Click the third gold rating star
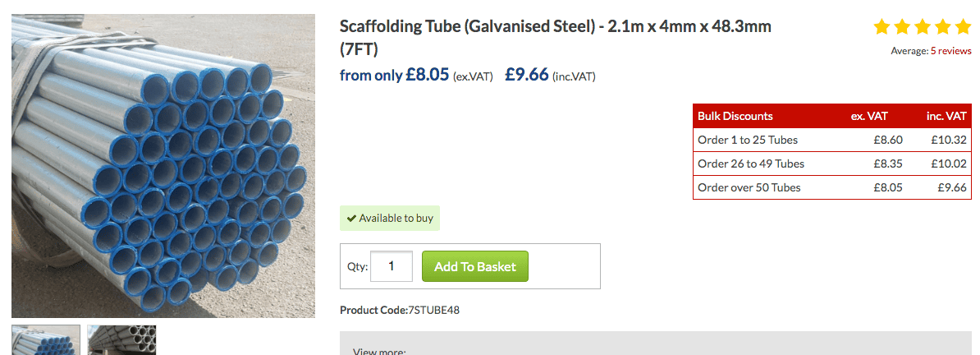 pyautogui.click(x=923, y=27)
